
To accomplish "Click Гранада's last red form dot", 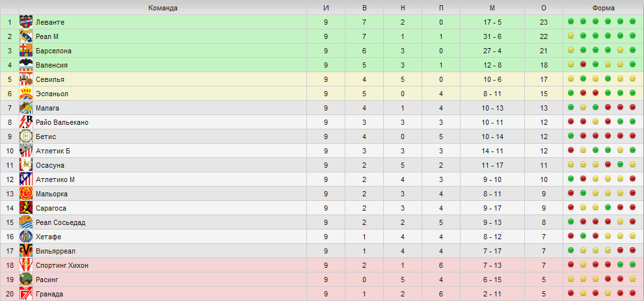I will pos(632,293).
